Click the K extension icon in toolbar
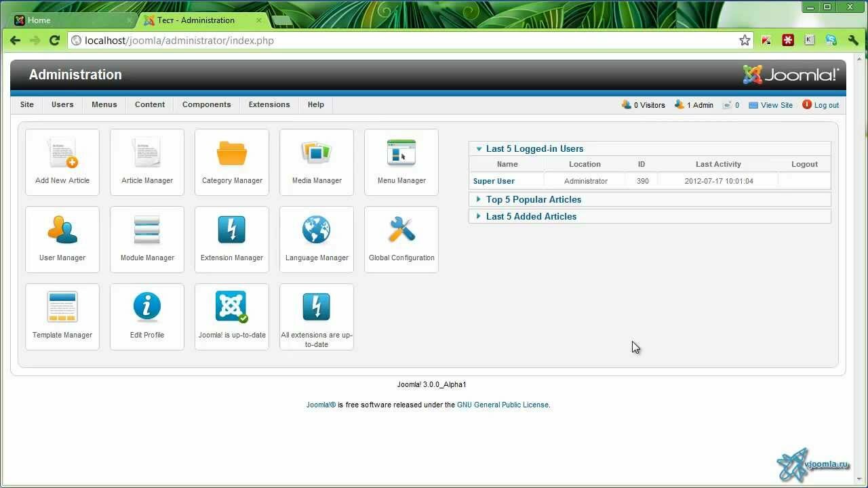868x488 pixels. pyautogui.click(x=809, y=41)
